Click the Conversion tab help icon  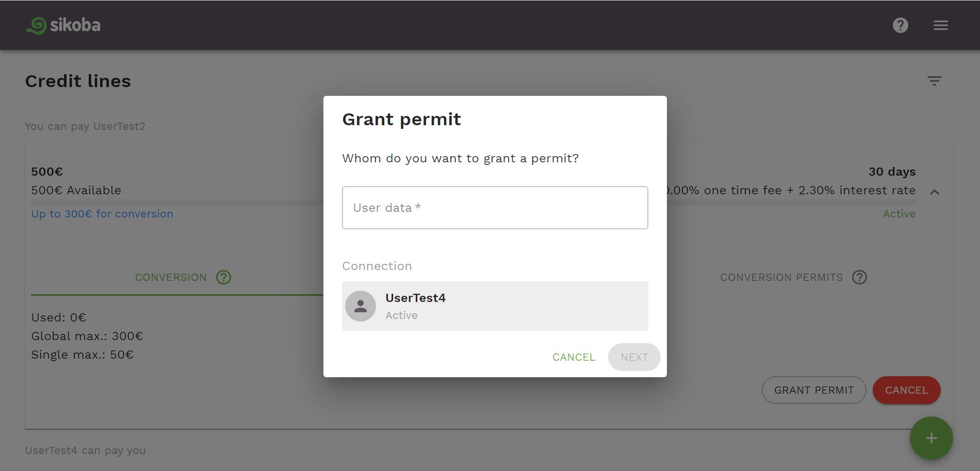coord(223,277)
